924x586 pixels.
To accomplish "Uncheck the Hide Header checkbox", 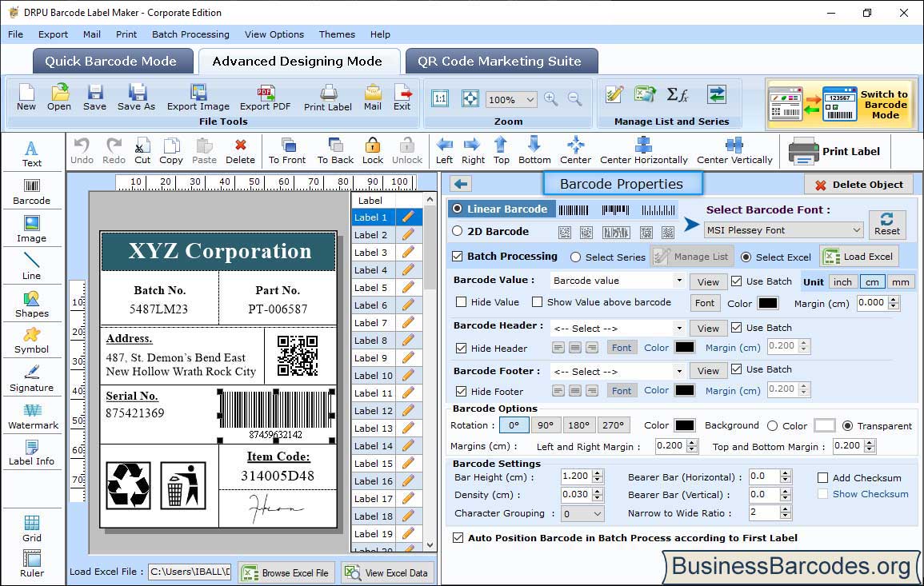I will [462, 348].
